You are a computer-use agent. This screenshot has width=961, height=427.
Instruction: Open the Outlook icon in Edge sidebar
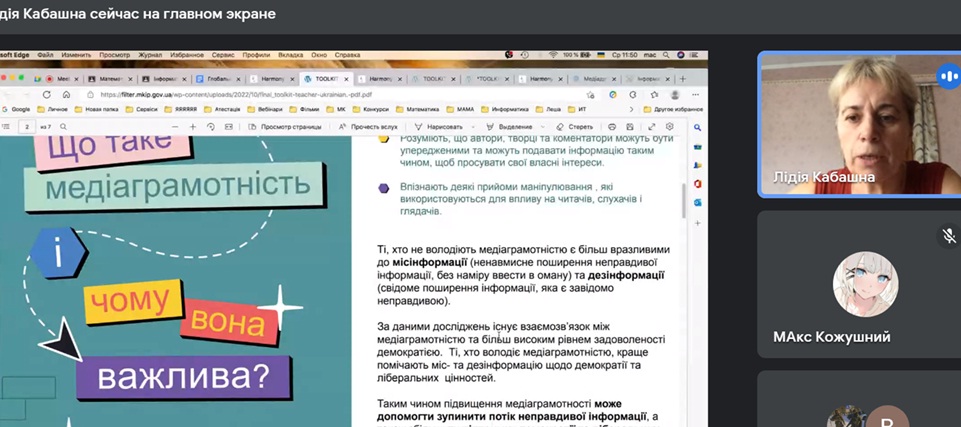point(697,203)
